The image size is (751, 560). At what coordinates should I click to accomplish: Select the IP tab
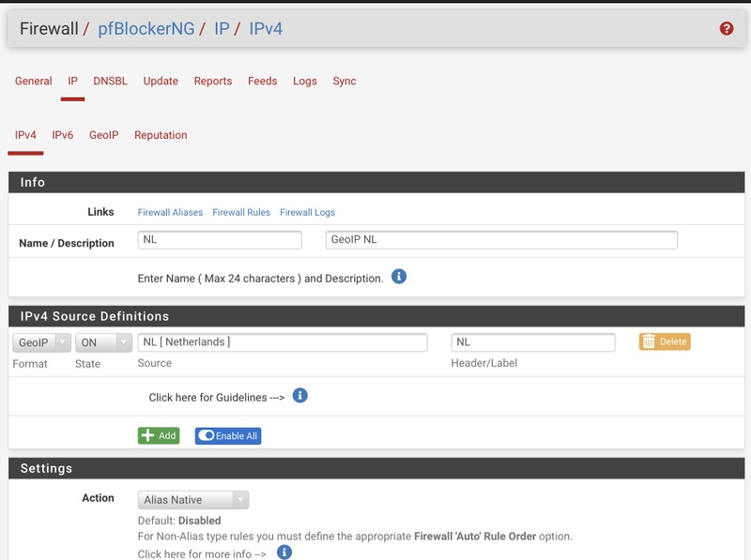click(72, 81)
